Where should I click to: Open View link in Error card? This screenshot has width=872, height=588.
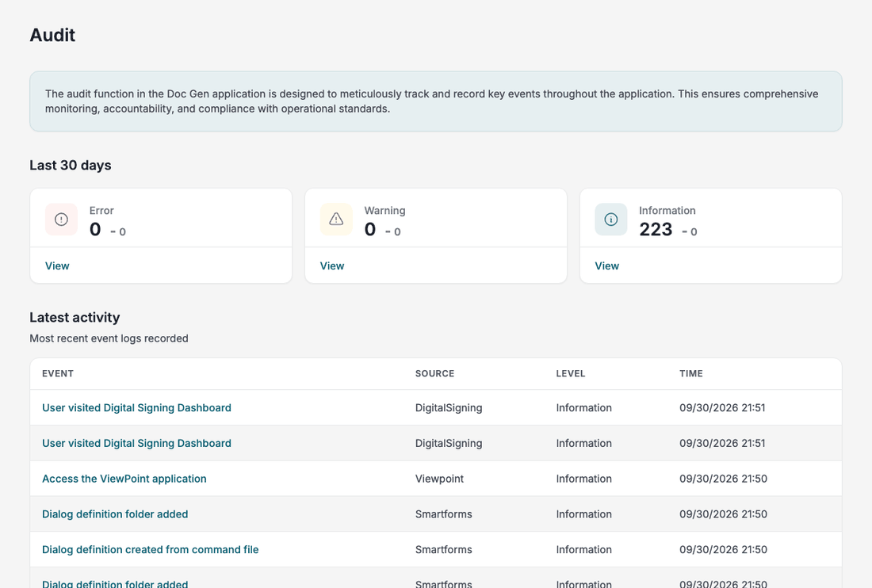click(57, 265)
